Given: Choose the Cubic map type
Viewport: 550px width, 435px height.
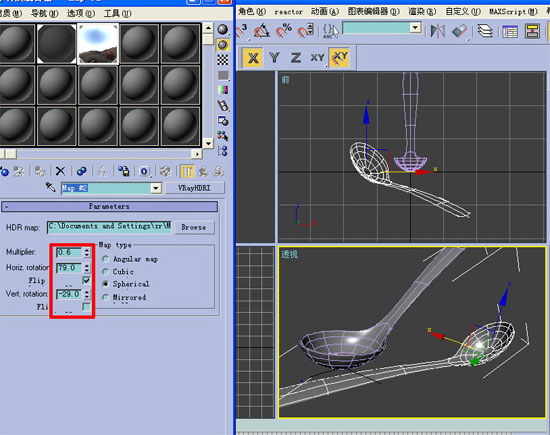Looking at the screenshot, I should pos(105,272).
